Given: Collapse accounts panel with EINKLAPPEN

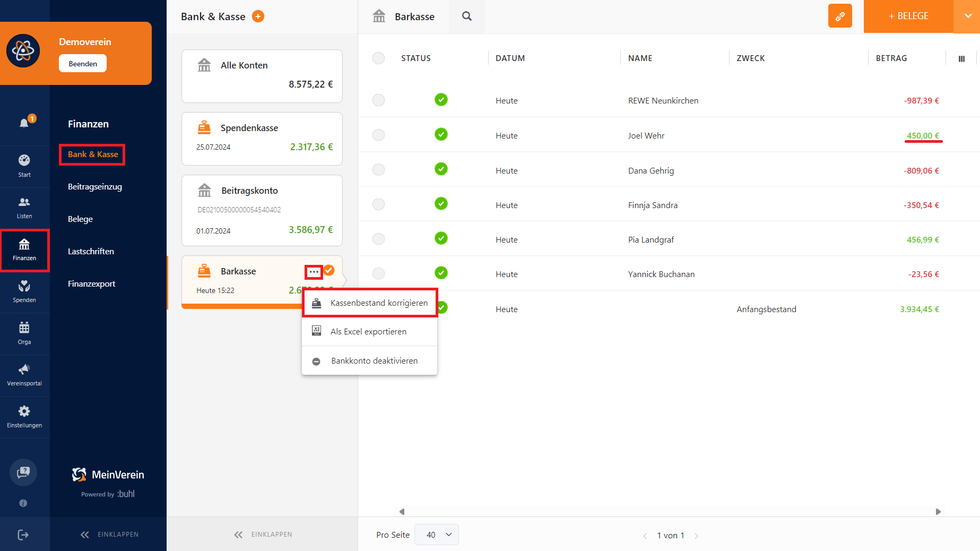Looking at the screenshot, I should [x=263, y=535].
